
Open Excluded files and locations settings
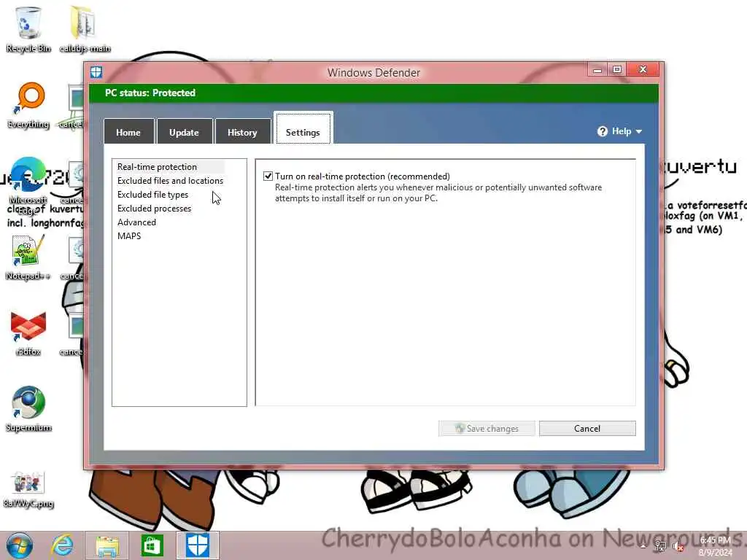point(170,181)
